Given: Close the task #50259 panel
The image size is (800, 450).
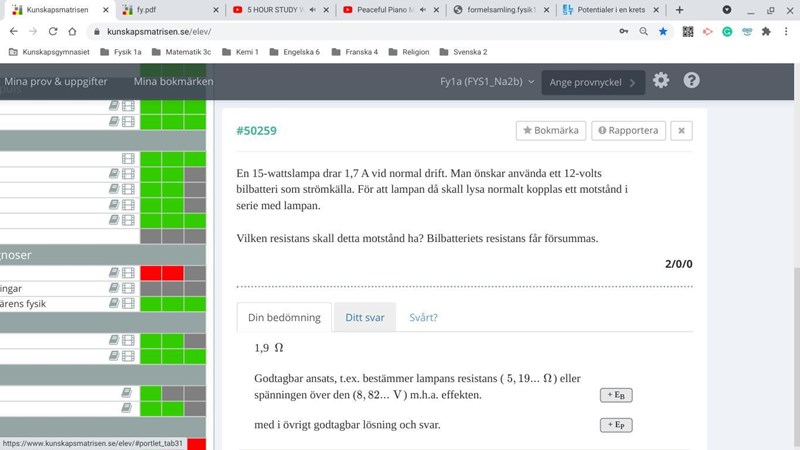Looking at the screenshot, I should point(680,130).
